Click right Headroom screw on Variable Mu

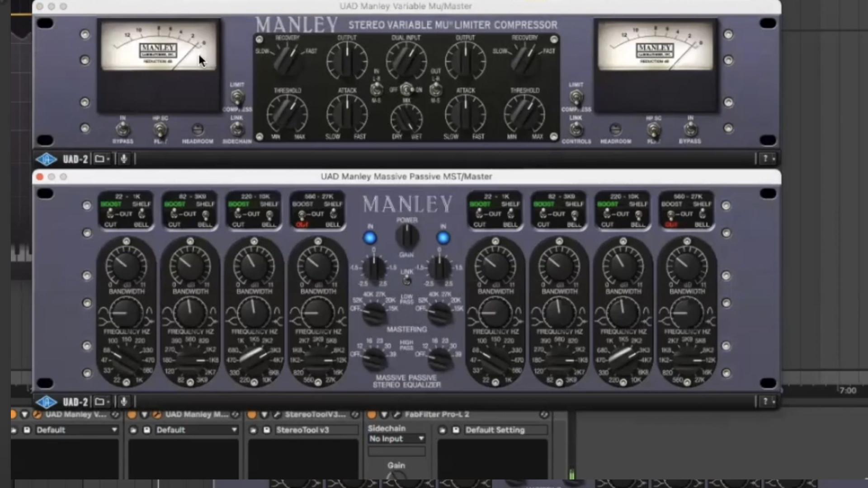pos(615,130)
